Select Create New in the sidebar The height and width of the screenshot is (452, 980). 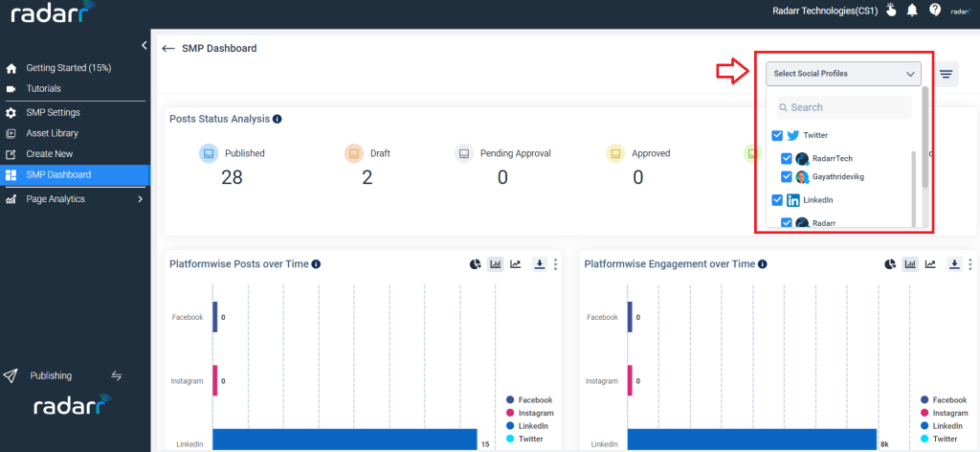click(x=50, y=154)
